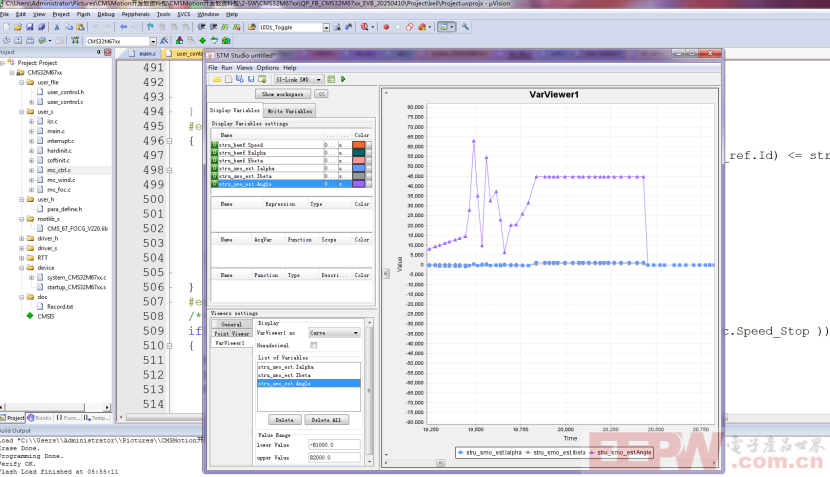The width and height of the screenshot is (830, 477).
Task: Switch to the main.c editor tab
Action: (x=143, y=53)
